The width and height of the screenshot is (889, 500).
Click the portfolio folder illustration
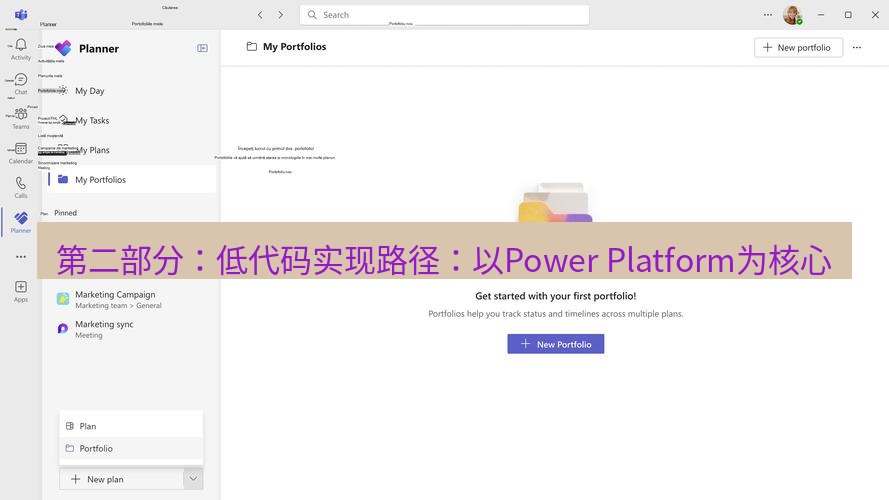point(556,202)
